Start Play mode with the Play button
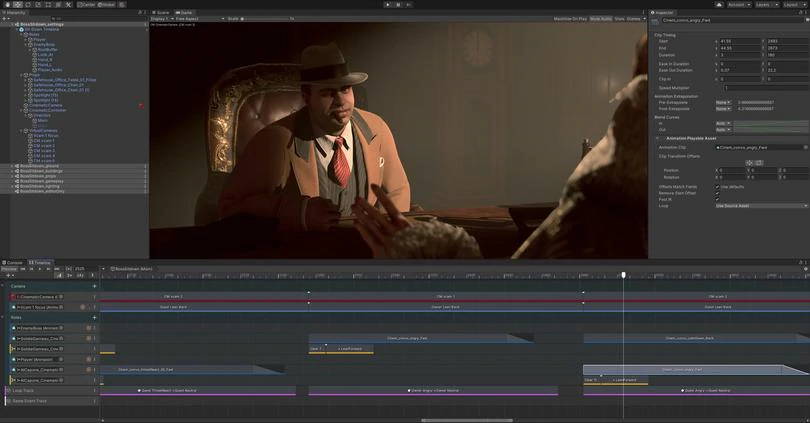Image resolution: width=810 pixels, height=423 pixels. (388, 5)
